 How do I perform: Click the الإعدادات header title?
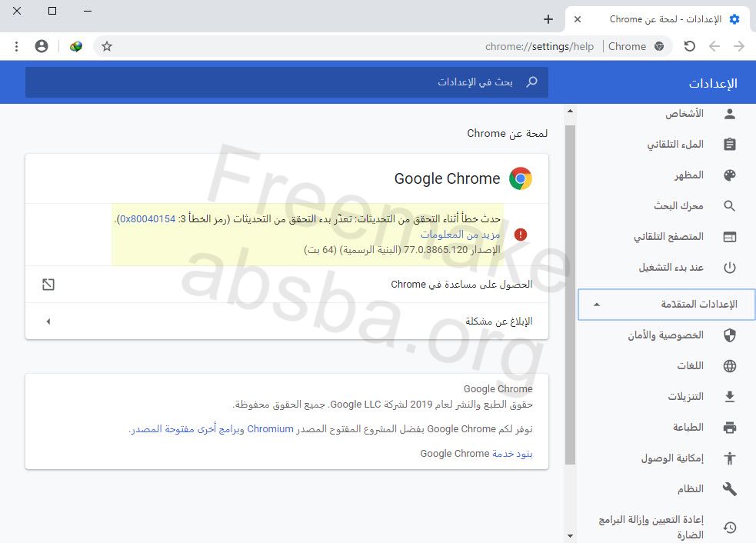(713, 83)
